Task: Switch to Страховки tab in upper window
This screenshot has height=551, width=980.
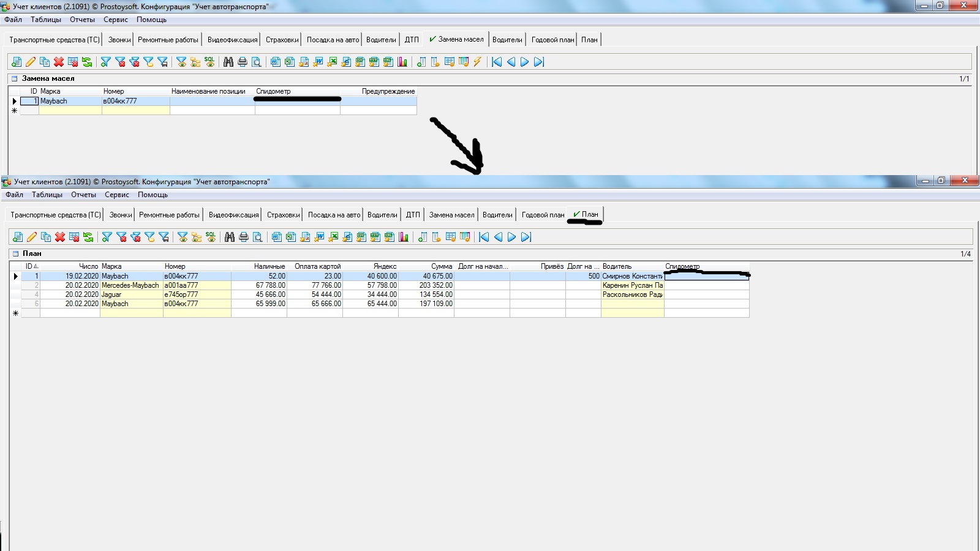Action: (282, 40)
